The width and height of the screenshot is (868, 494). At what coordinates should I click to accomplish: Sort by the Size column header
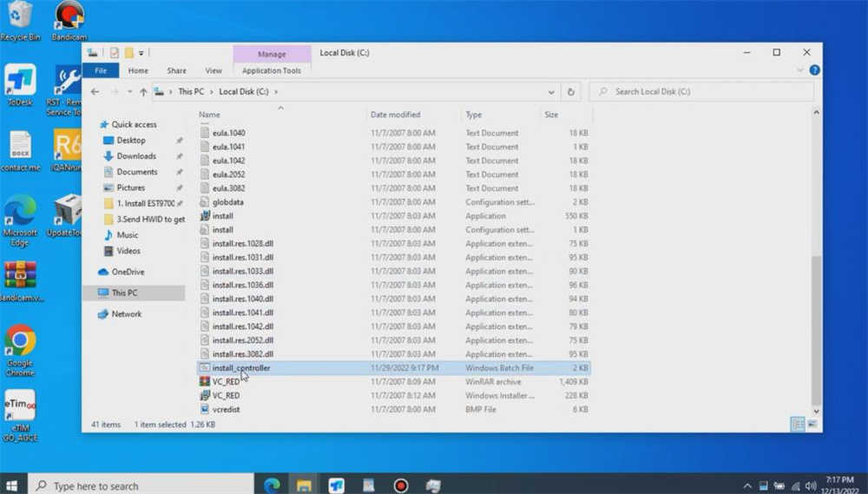tap(551, 115)
